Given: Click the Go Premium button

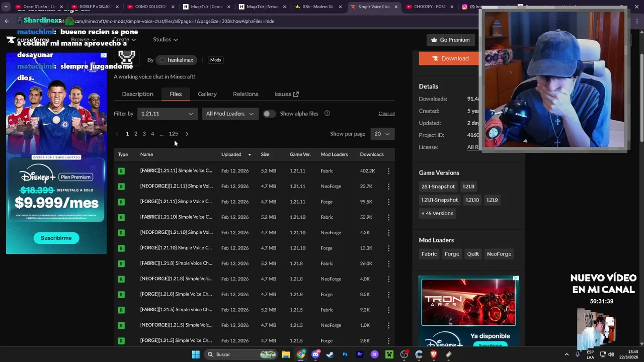Looking at the screenshot, I should 450,40.
